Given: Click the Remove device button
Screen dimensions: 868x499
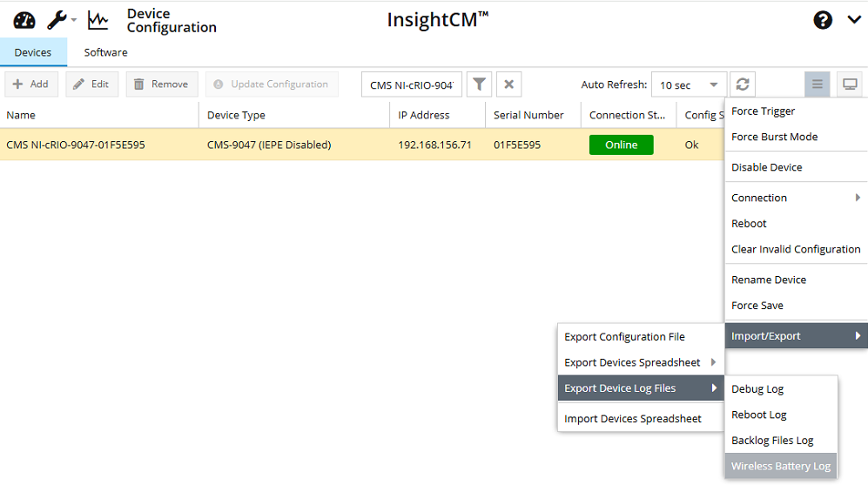Looking at the screenshot, I should pyautogui.click(x=162, y=84).
